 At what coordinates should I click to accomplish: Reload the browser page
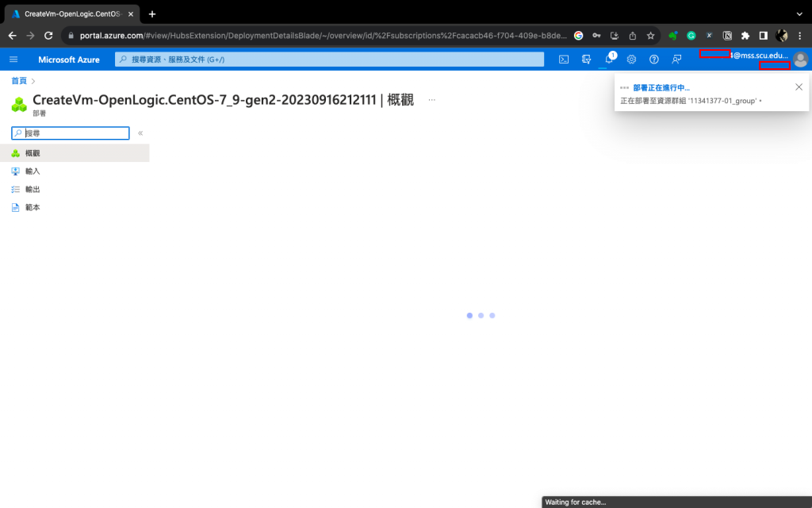point(48,36)
